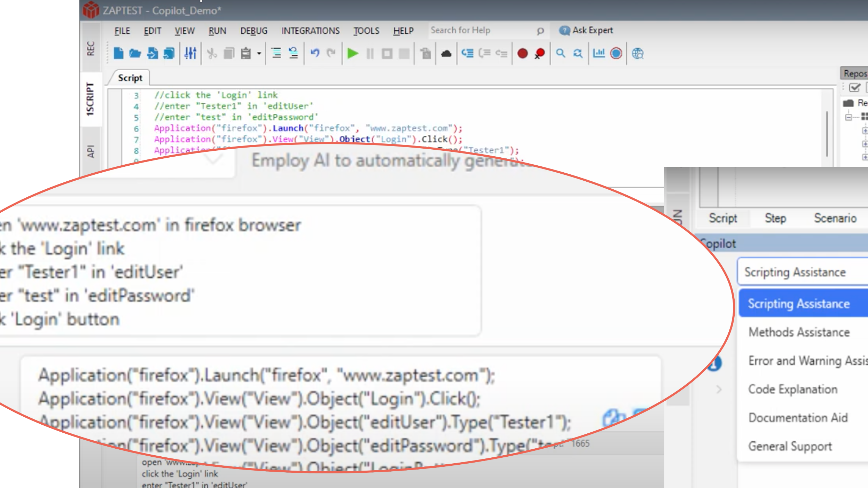Open the blue bar chart report icon
The image size is (868, 488).
click(599, 54)
